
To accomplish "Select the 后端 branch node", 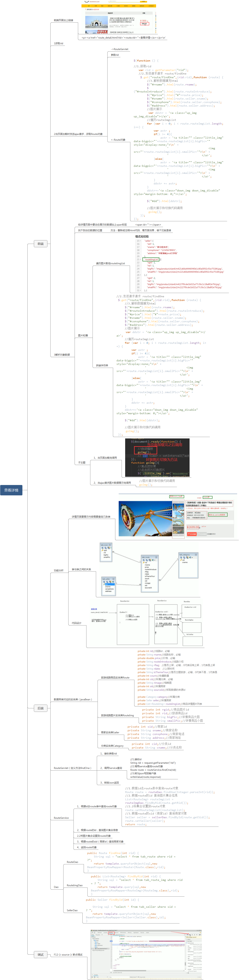I will coord(40,708).
